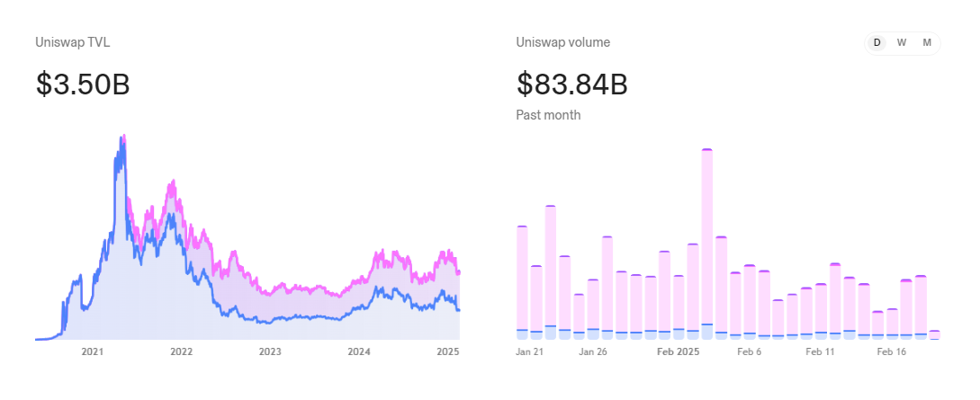Viewport: 980px width, 400px height.
Task: Click the 2022 axis label
Action: click(181, 352)
